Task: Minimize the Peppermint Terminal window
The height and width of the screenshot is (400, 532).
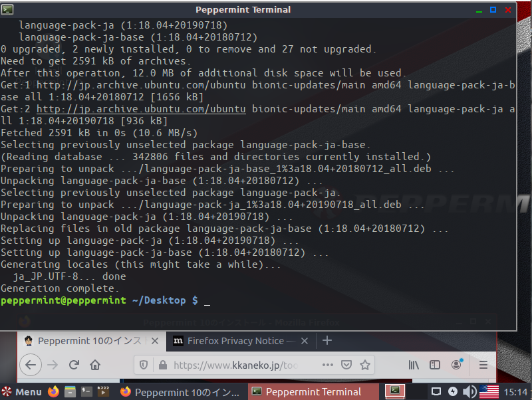Action: point(479,10)
